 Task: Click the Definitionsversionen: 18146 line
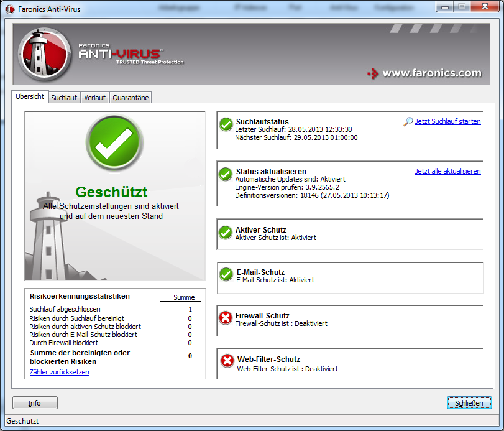[312, 195]
